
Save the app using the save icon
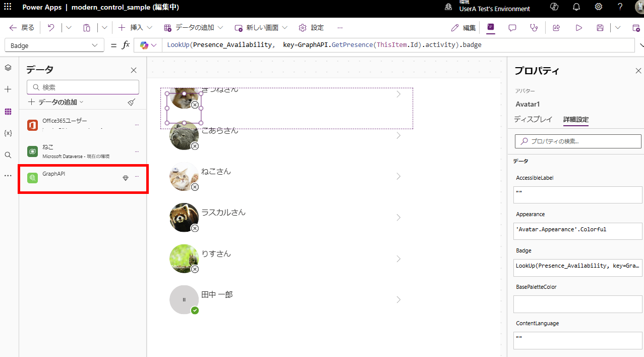coord(600,27)
